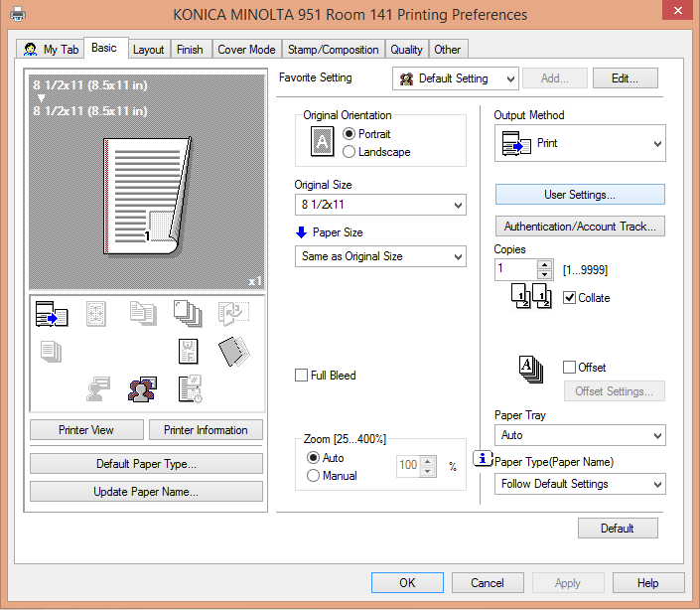Click the red multi-user account track icon
The height and width of the screenshot is (610, 700).
point(142,389)
